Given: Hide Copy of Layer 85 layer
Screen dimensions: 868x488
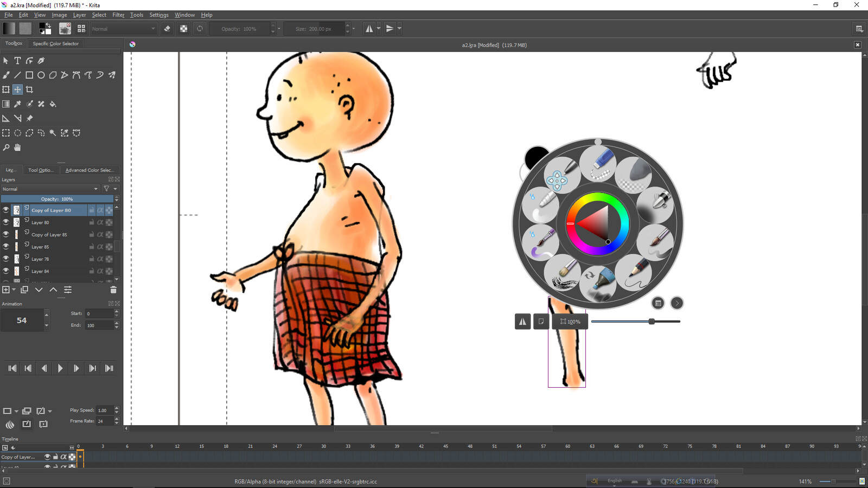Looking at the screenshot, I should pyautogui.click(x=5, y=234).
